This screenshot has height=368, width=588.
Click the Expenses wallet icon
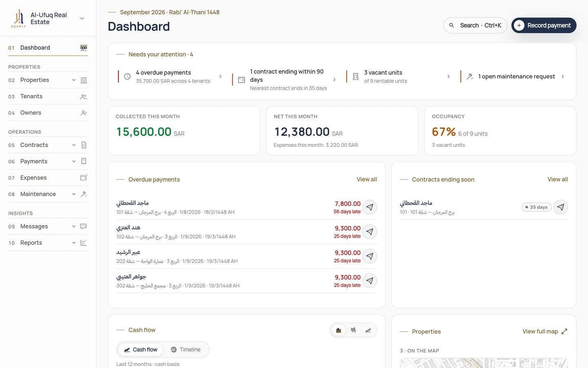click(84, 177)
